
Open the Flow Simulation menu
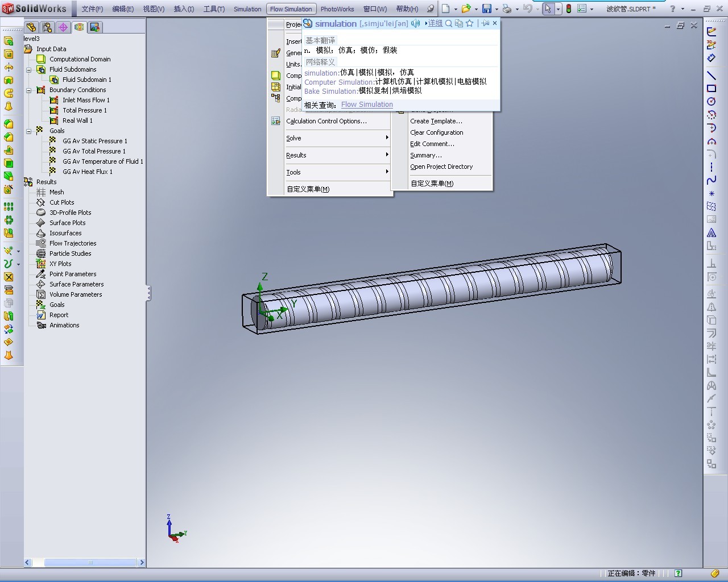pyautogui.click(x=291, y=9)
